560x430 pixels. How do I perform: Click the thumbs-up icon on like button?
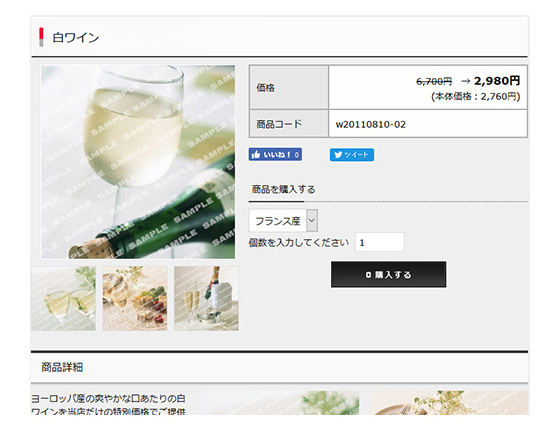tap(255, 155)
